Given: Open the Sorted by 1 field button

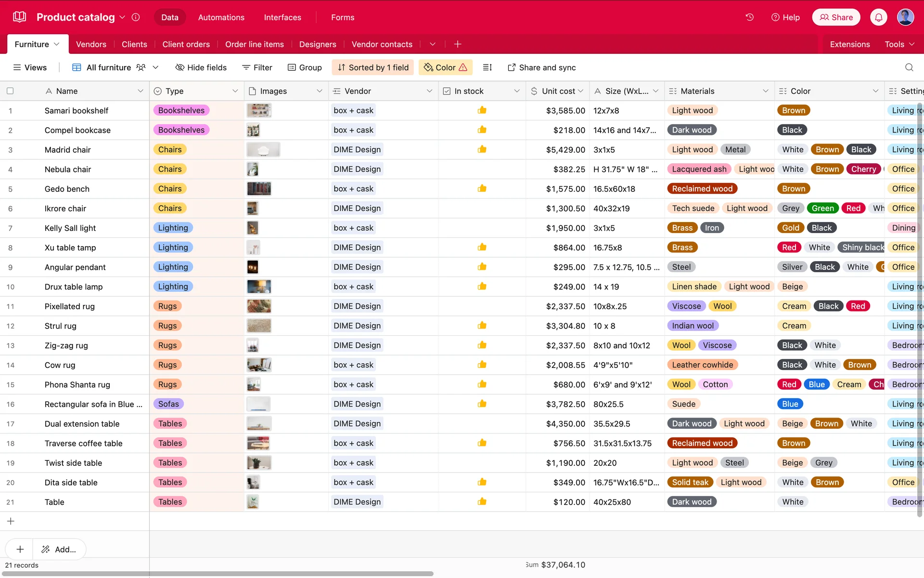Looking at the screenshot, I should click(373, 67).
